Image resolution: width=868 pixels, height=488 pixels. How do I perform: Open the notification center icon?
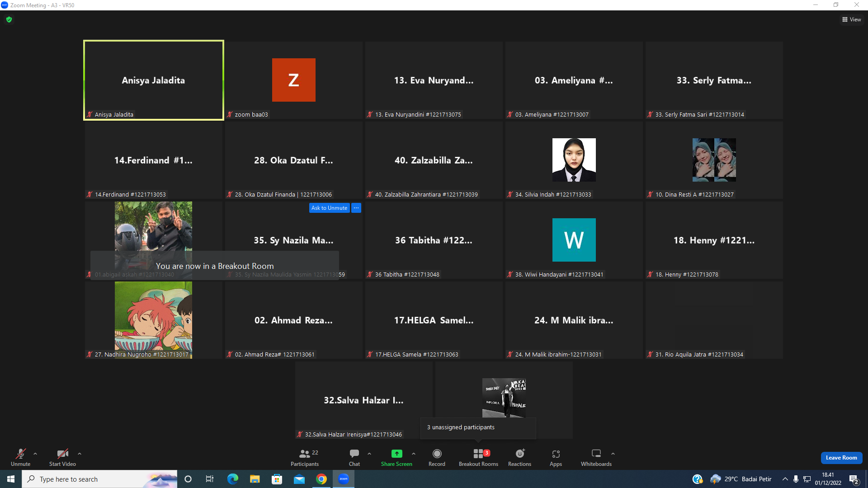click(x=854, y=479)
